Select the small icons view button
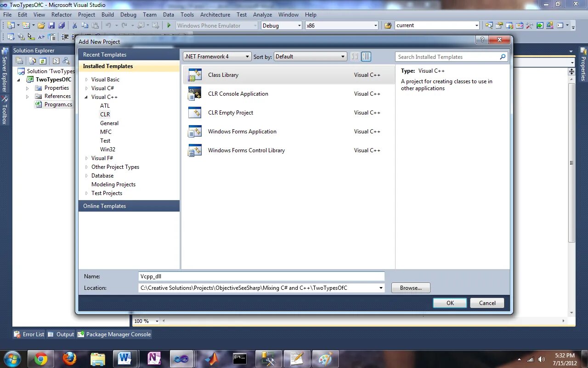This screenshot has width=588, height=368. pyautogui.click(x=355, y=57)
